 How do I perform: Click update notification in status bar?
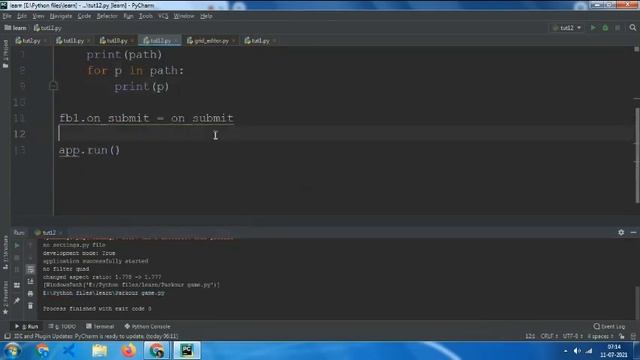click(x=96, y=336)
